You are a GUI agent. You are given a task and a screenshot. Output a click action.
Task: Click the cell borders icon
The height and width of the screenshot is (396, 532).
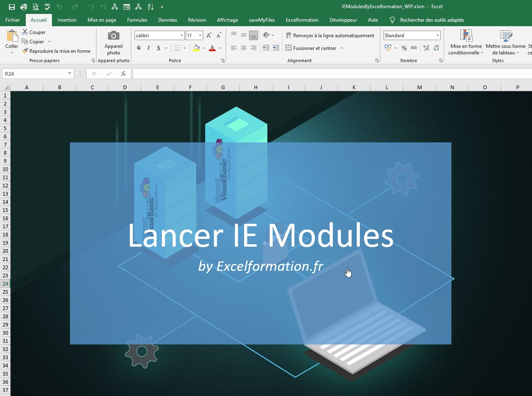[177, 48]
